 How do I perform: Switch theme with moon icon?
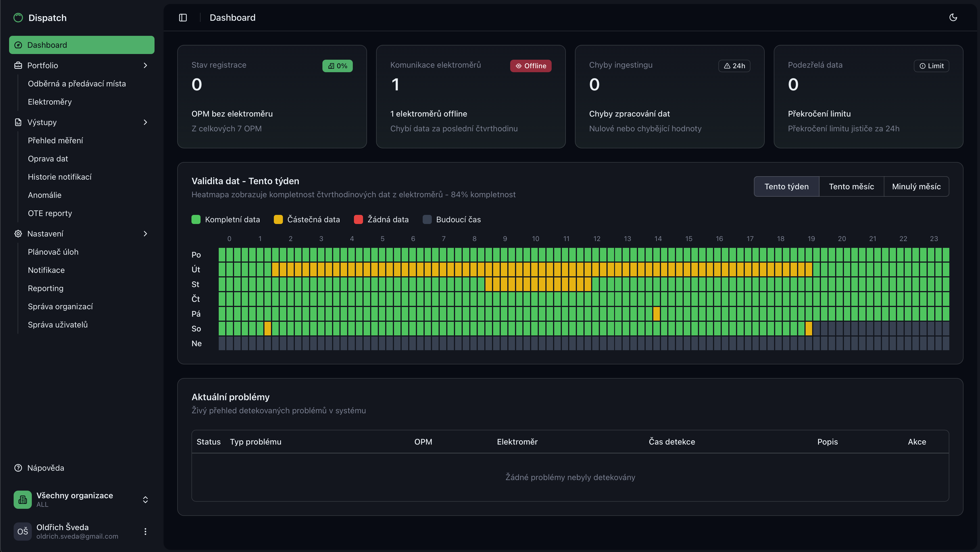(953, 18)
